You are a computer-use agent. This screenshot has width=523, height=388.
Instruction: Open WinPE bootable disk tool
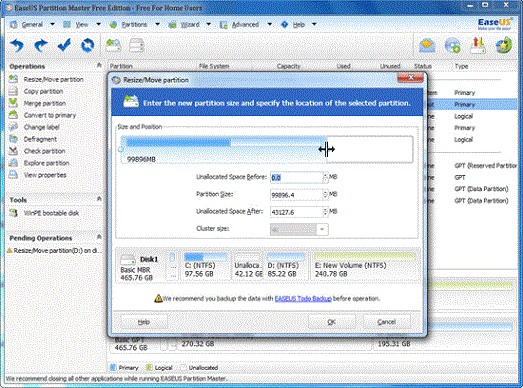51,213
